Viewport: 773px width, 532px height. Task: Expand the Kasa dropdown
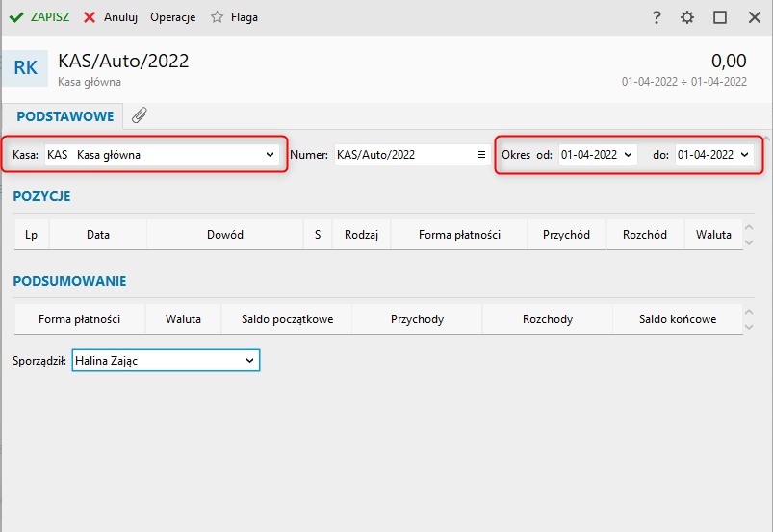270,155
